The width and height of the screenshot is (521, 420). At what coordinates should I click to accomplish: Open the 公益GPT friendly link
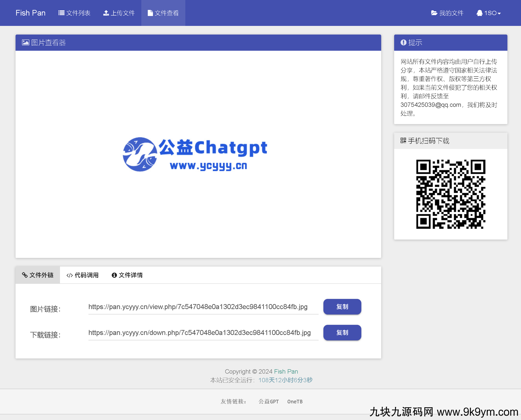(x=268, y=402)
